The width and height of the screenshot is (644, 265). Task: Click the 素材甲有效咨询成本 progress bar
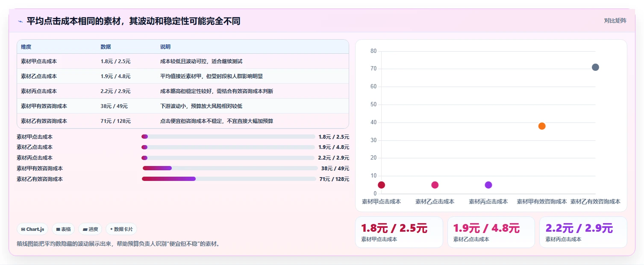pyautogui.click(x=230, y=168)
